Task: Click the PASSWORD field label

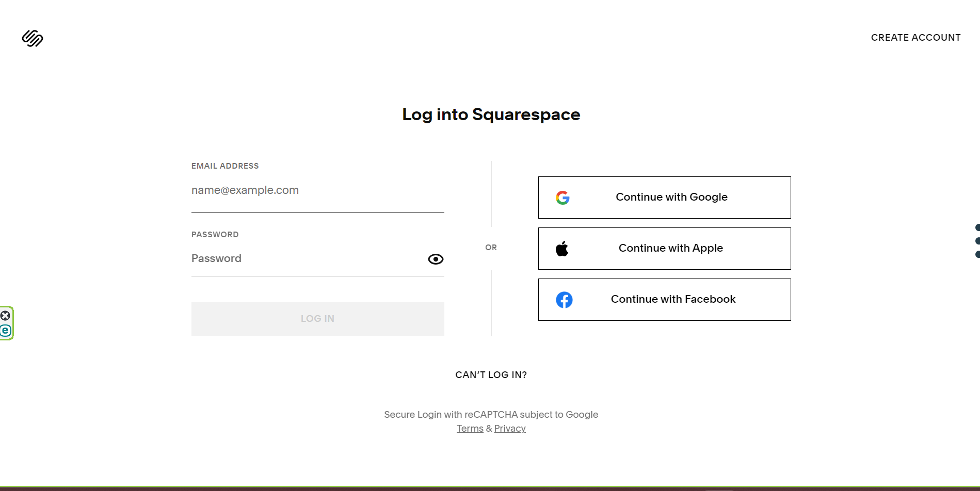Action: click(x=215, y=235)
